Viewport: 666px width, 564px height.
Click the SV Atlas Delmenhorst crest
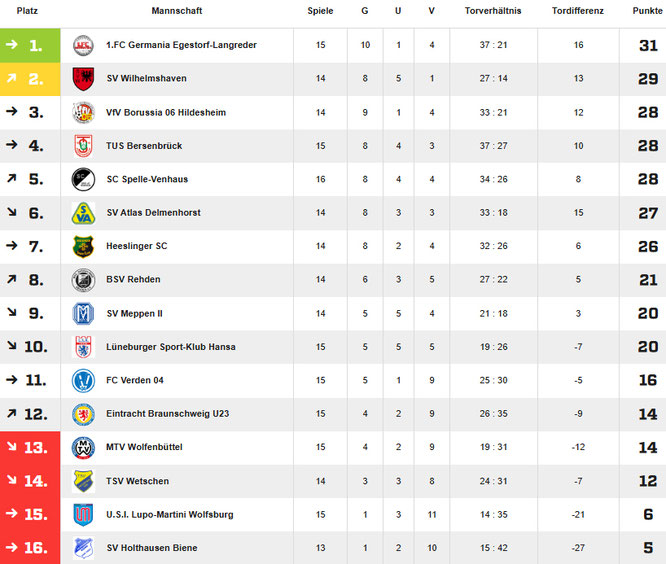[x=83, y=213]
